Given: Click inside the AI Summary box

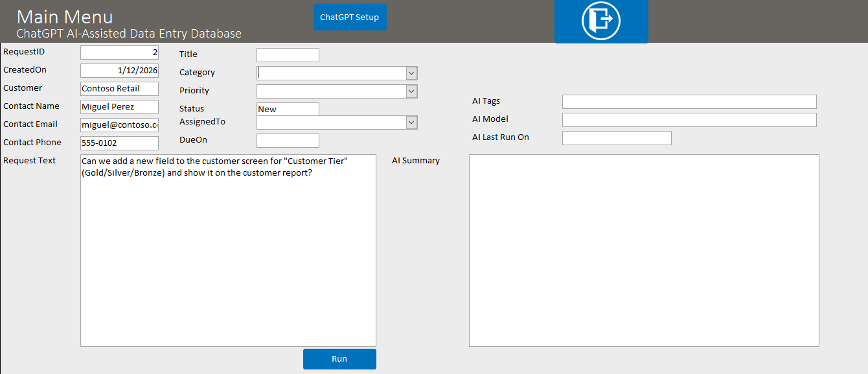Looking at the screenshot, I should [644, 250].
